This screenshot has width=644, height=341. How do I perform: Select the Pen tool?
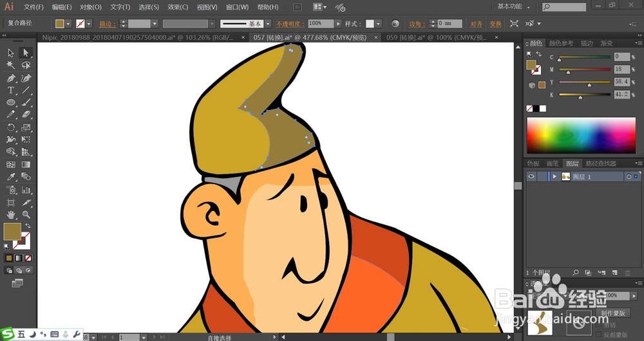click(11, 78)
